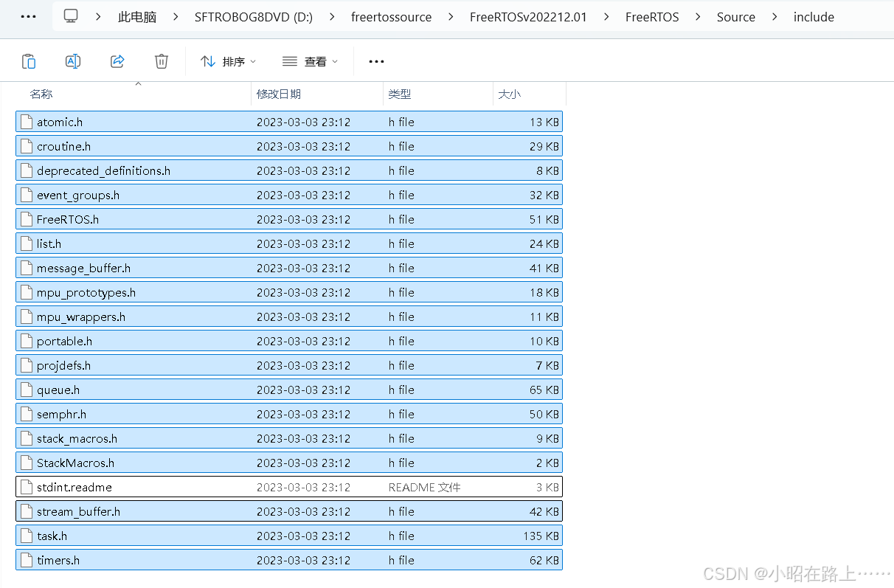Open the toolbar's three-dot more options

coord(376,61)
